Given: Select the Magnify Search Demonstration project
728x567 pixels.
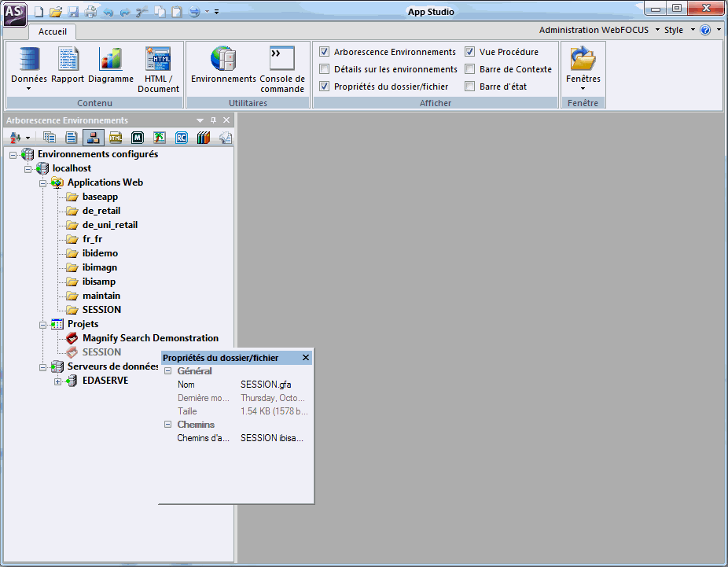Looking at the screenshot, I should pyautogui.click(x=150, y=338).
